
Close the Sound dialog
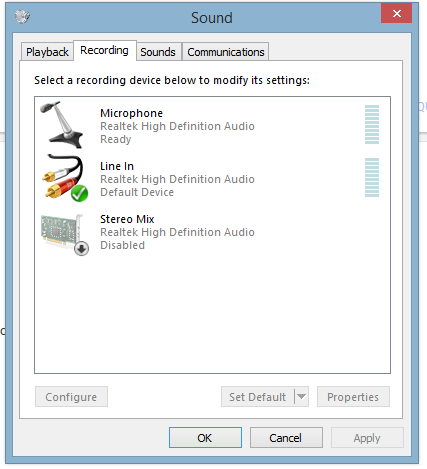point(397,13)
